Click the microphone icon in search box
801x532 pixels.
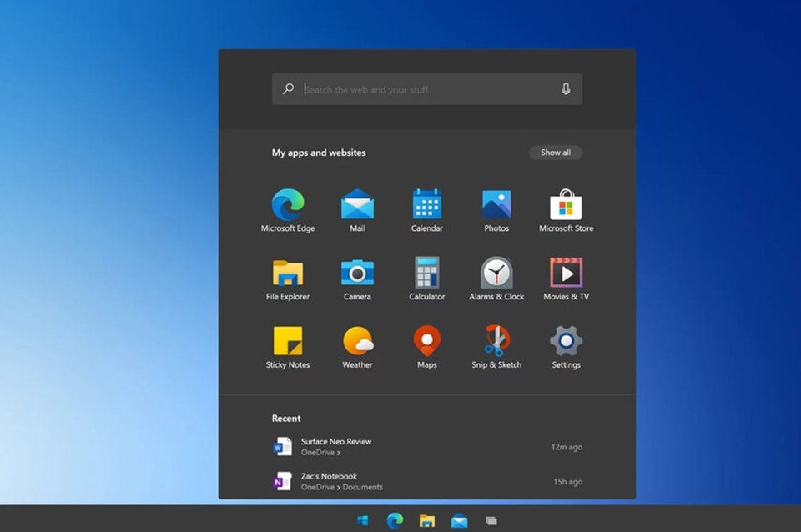click(566, 89)
